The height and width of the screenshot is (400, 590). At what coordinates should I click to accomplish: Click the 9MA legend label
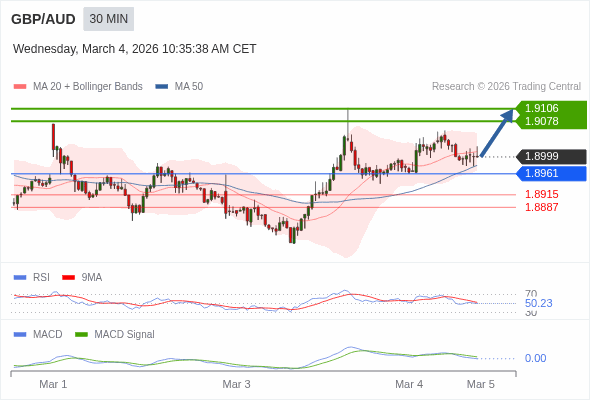[92, 278]
